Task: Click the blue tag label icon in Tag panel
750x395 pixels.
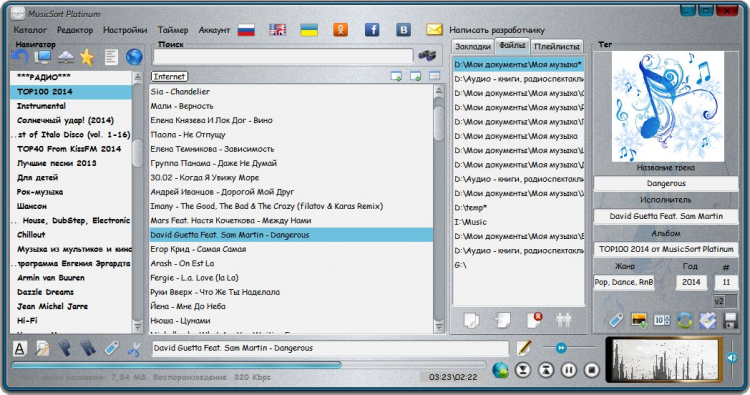Action: (616, 320)
